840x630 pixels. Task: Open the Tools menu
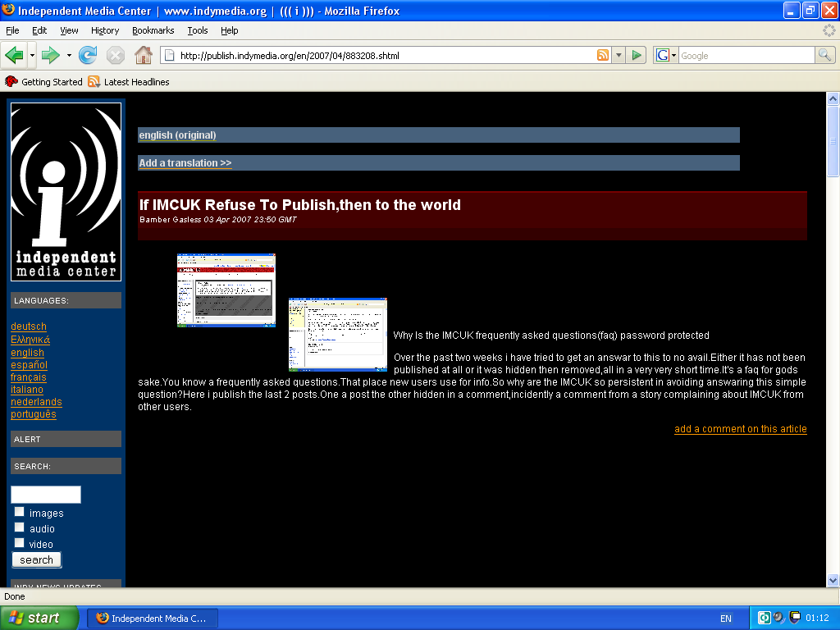tap(197, 30)
